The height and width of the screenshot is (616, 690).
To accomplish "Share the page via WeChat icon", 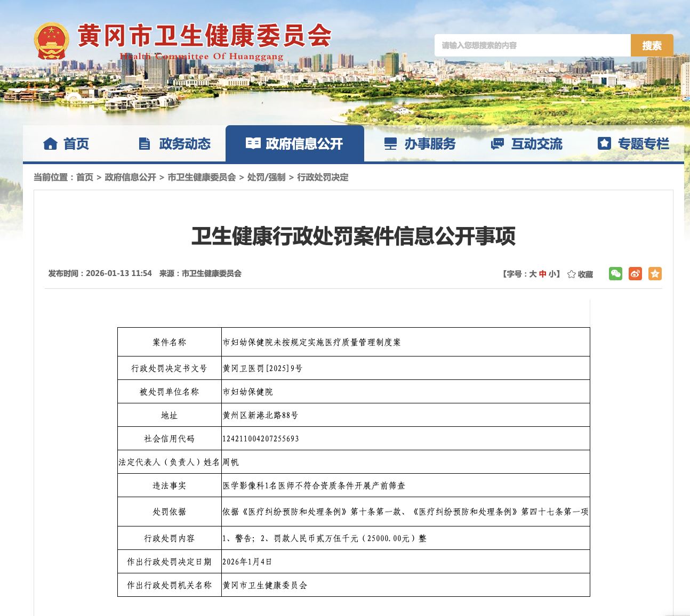I will (x=615, y=274).
